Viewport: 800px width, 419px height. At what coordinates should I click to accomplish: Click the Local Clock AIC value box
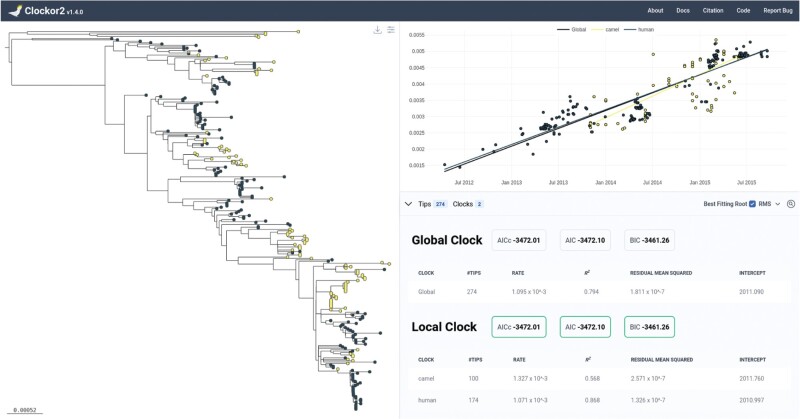tap(587, 327)
